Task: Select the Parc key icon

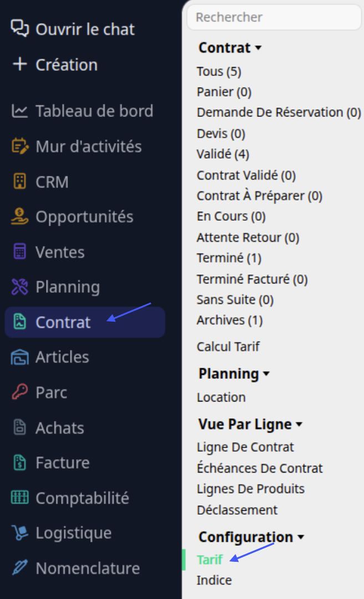Action: [x=20, y=392]
